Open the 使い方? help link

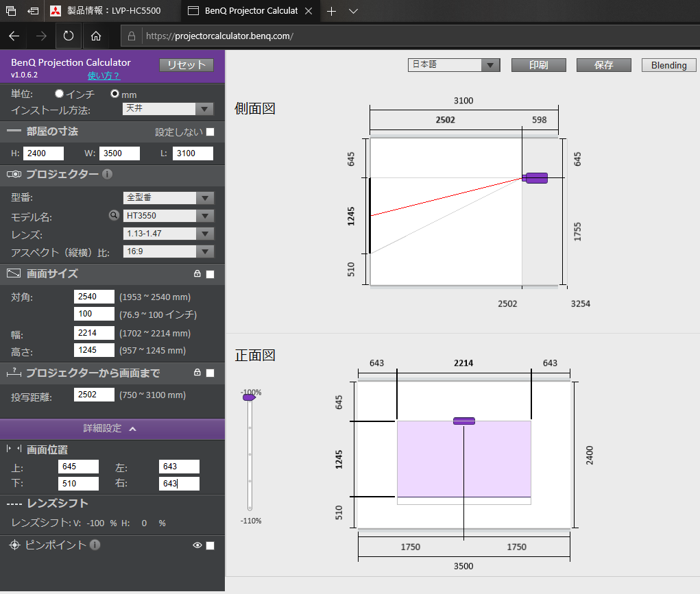(x=104, y=75)
